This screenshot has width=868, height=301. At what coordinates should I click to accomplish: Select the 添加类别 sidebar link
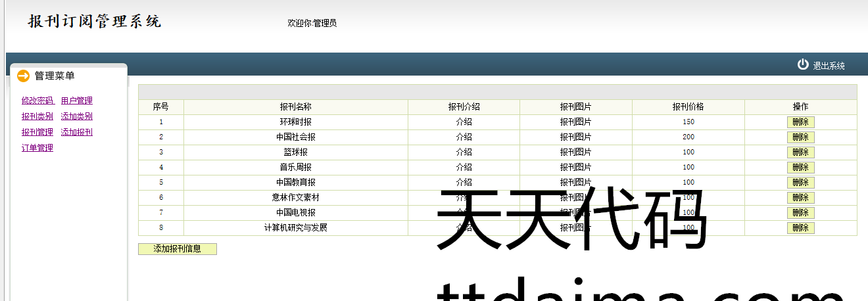[x=76, y=116]
